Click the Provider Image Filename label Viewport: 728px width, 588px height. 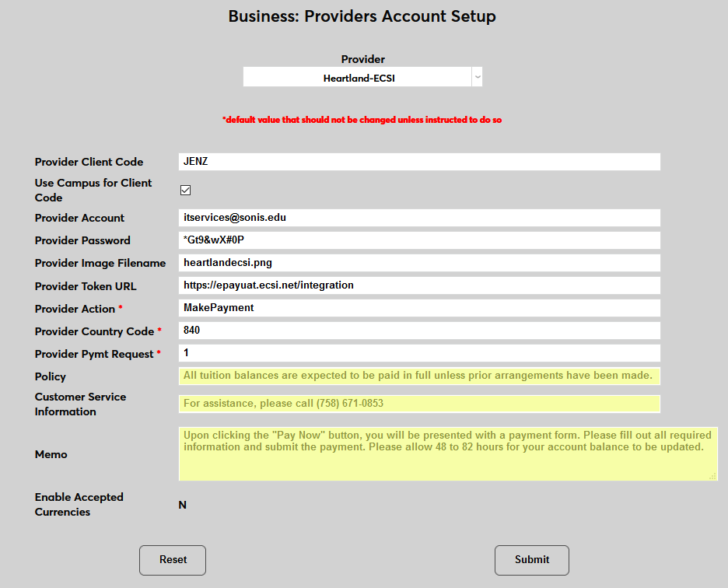point(100,264)
